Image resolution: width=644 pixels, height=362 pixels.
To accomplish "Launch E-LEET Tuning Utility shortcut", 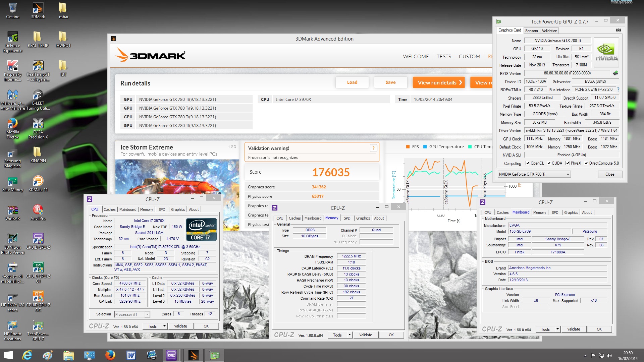I will click(x=38, y=100).
